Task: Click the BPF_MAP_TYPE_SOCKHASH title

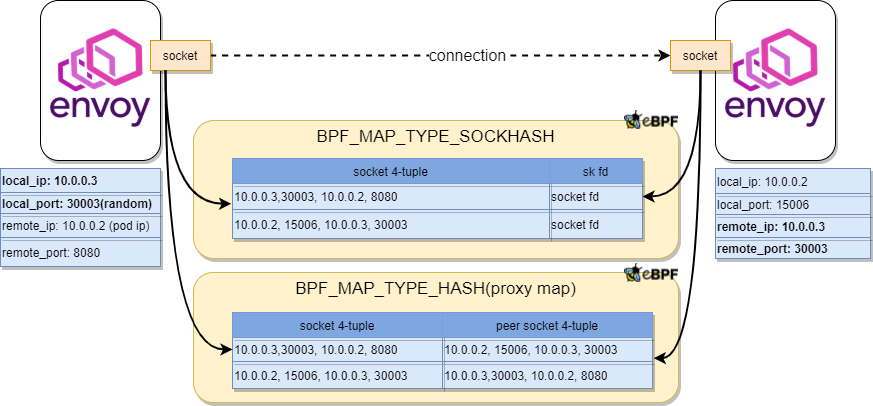Action: pyautogui.click(x=435, y=137)
